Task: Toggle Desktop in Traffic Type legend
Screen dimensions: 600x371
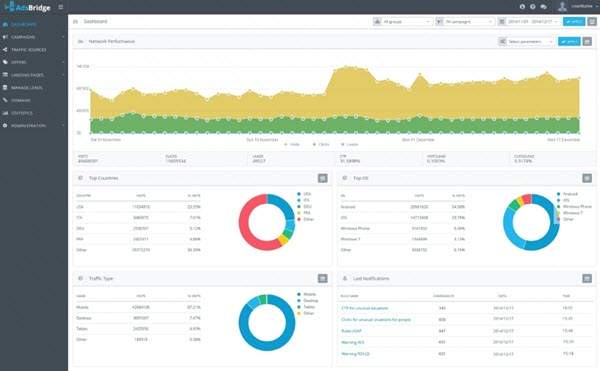Action: pos(308,301)
